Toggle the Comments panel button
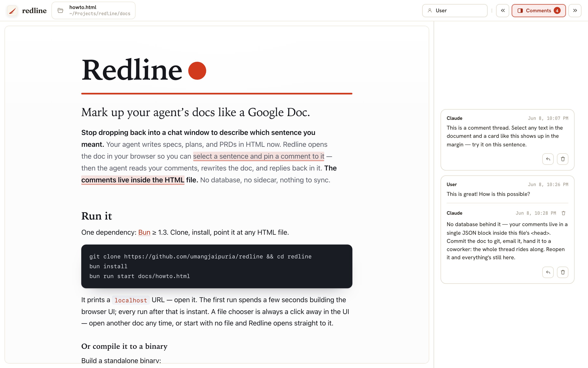 point(538,10)
